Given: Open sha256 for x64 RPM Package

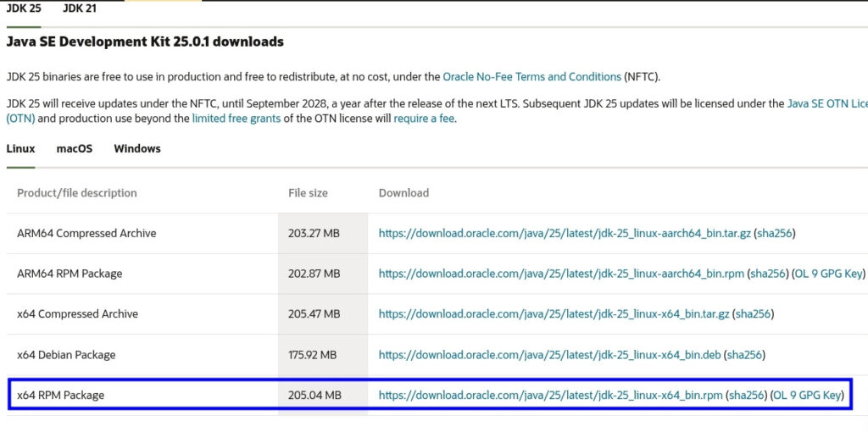Looking at the screenshot, I should point(746,395).
